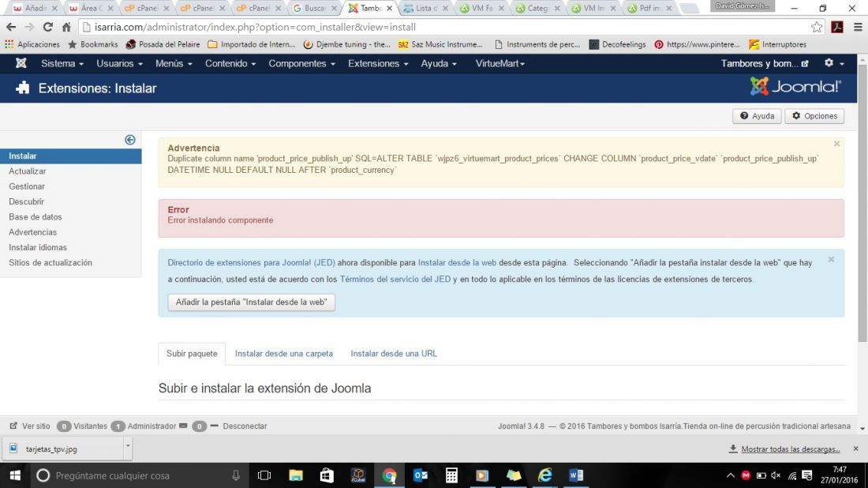Open Task View in taskbar
Screen dimensions: 868x488
(264, 475)
